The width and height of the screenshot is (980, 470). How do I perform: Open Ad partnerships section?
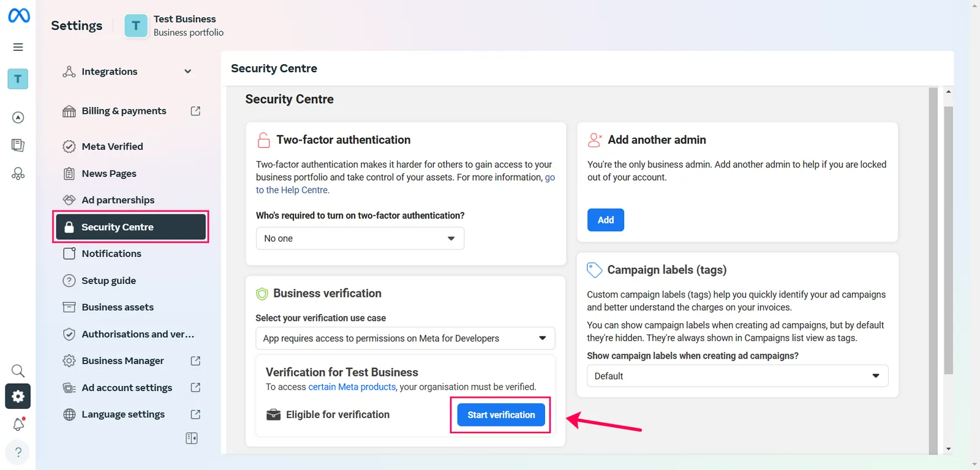click(131, 200)
